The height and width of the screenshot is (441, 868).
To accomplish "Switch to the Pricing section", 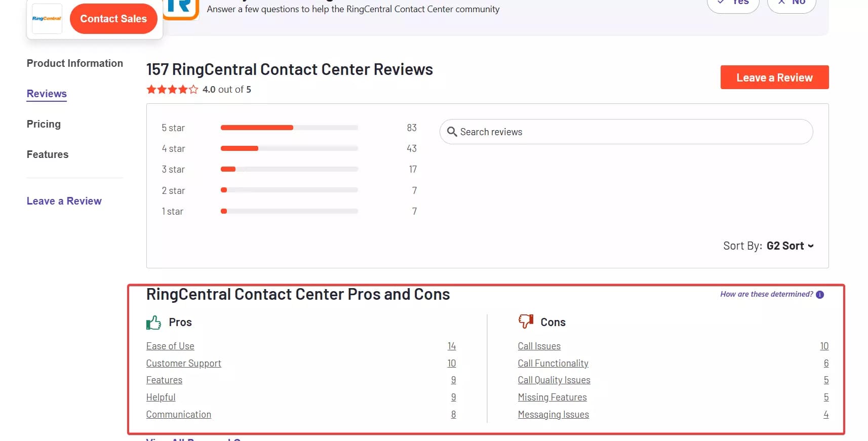I will pos(44,124).
